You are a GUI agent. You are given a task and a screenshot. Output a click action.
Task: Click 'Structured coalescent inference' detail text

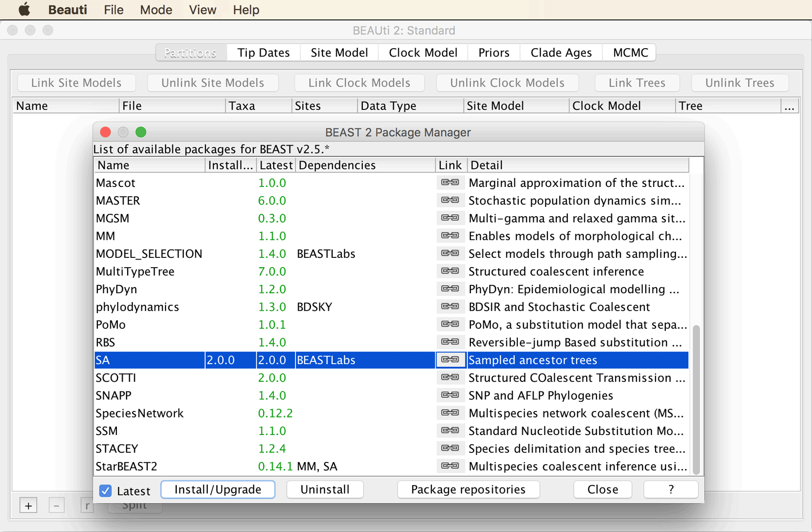[556, 271]
